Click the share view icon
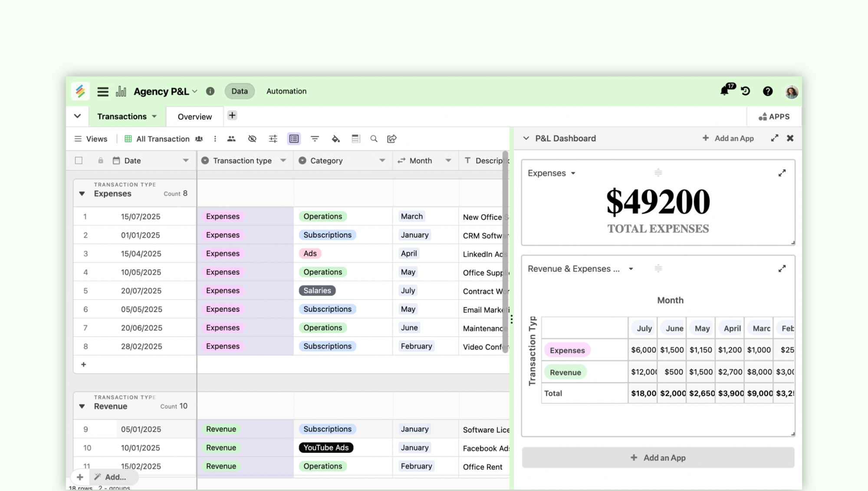868x491 pixels. pos(391,139)
